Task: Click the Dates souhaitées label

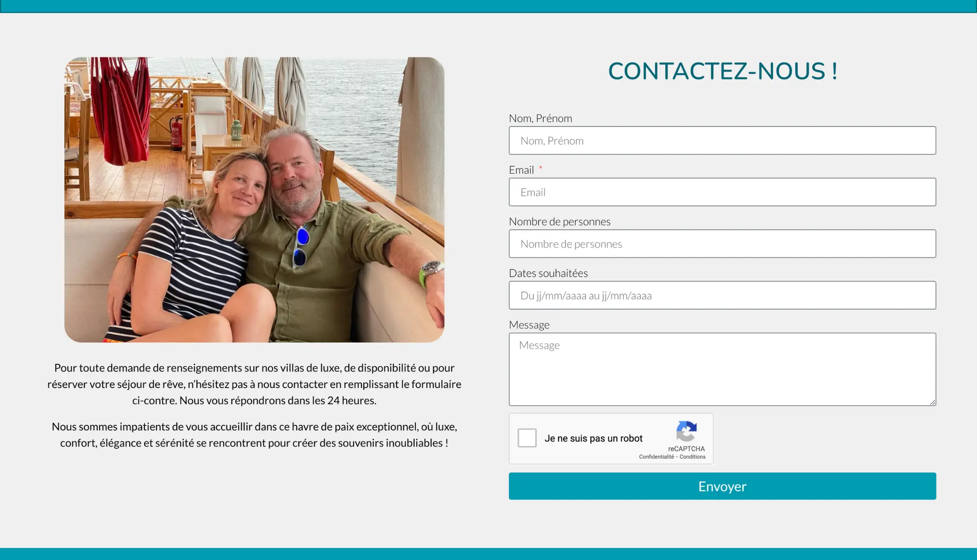Action: tap(548, 273)
